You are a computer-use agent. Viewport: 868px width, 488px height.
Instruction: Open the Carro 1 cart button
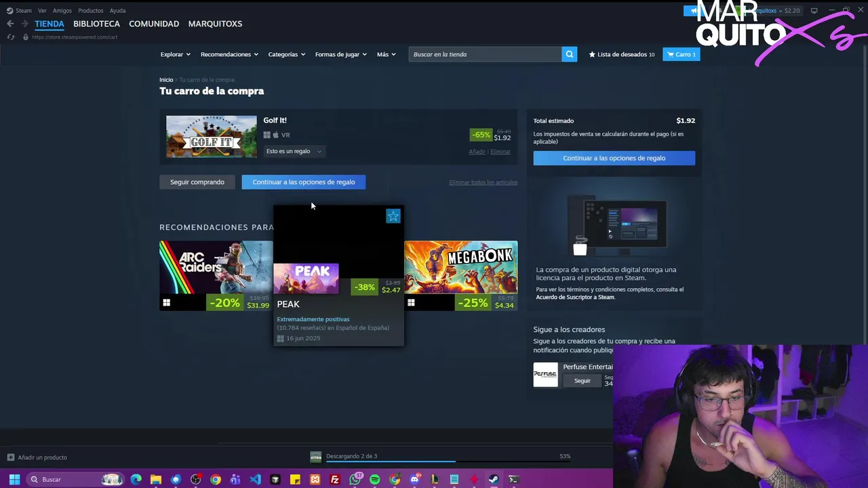tap(682, 54)
